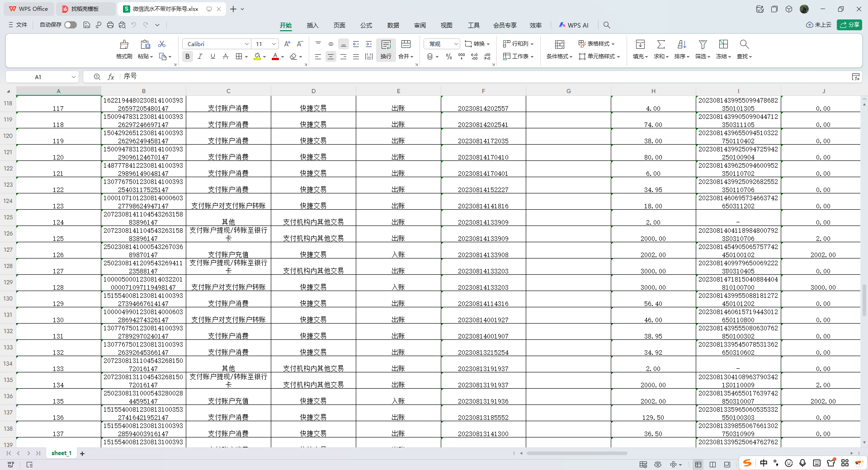Click the Freeze panes icon
The height and width of the screenshot is (470, 868).
tap(723, 44)
